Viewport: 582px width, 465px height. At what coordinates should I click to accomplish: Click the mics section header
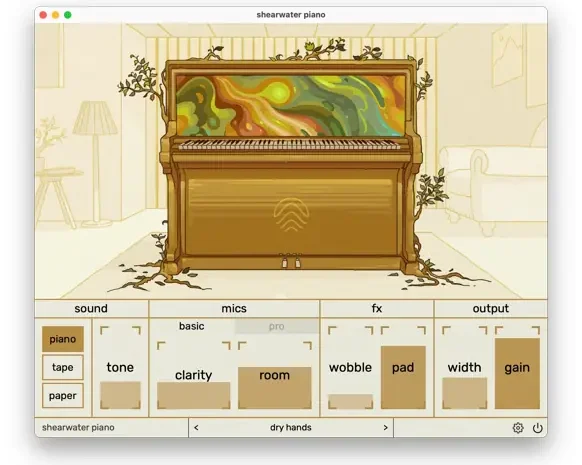(x=234, y=308)
